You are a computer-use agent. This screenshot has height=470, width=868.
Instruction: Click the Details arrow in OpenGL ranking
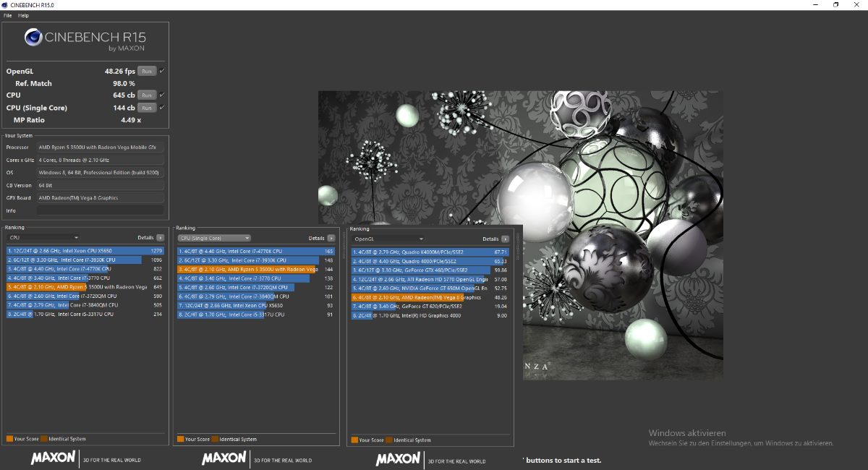pos(505,239)
